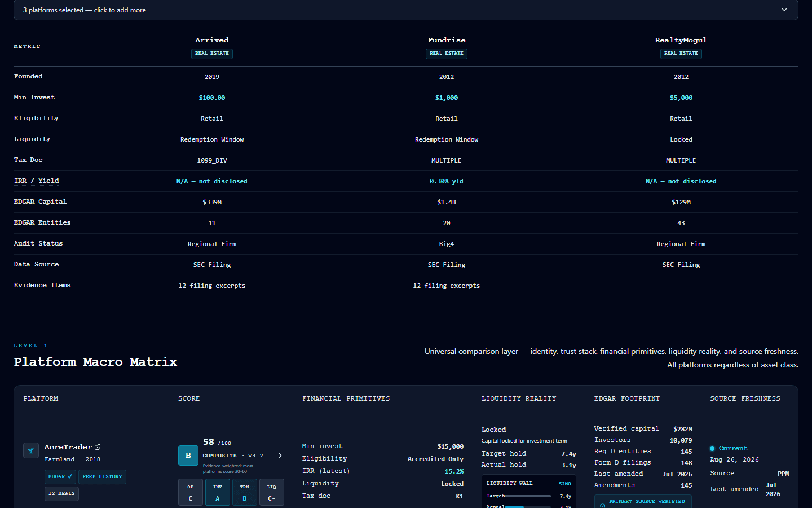Open the OP grade C tile

191,492
